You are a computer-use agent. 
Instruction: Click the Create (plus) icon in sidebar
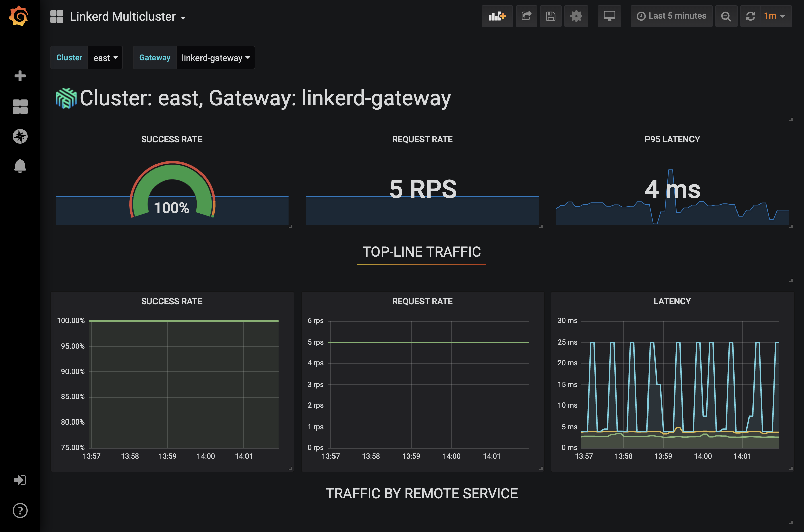(20, 76)
